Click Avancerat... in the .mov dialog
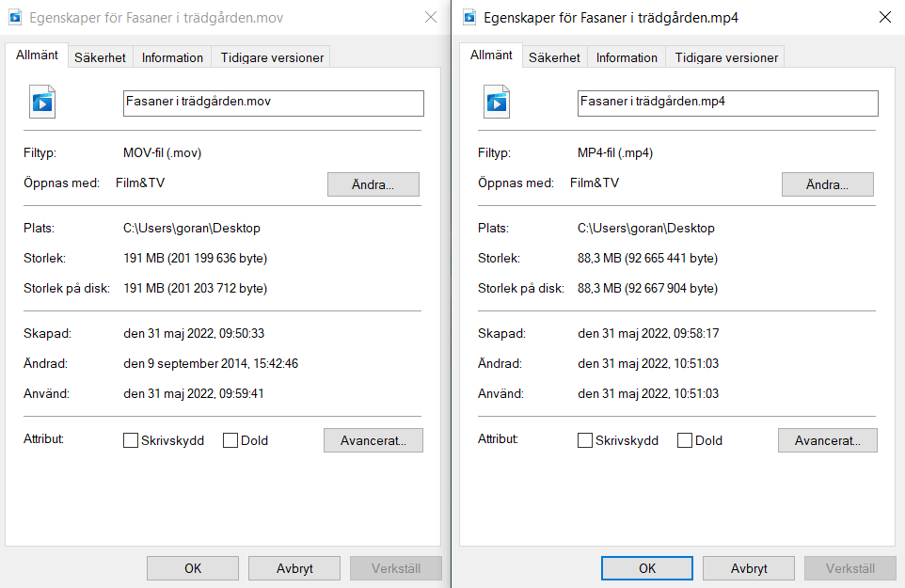905x588 pixels. tap(373, 440)
